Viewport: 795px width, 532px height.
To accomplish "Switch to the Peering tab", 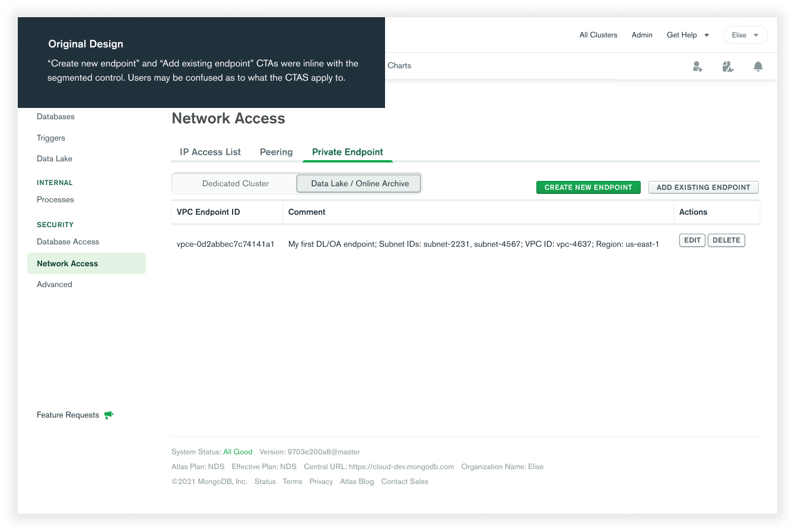I will [276, 152].
